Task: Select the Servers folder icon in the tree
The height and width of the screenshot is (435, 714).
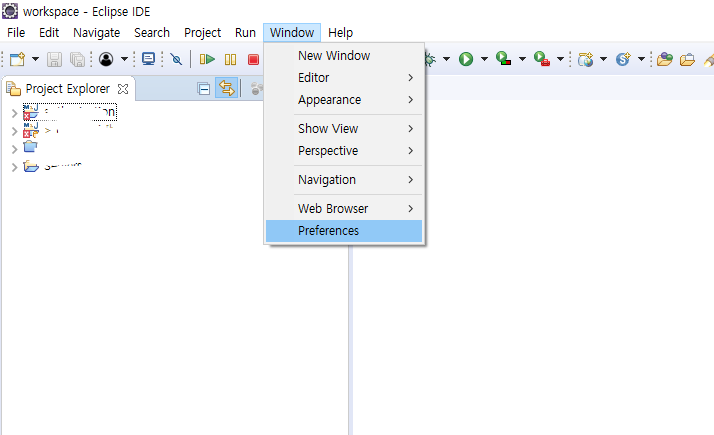Action: click(x=31, y=166)
